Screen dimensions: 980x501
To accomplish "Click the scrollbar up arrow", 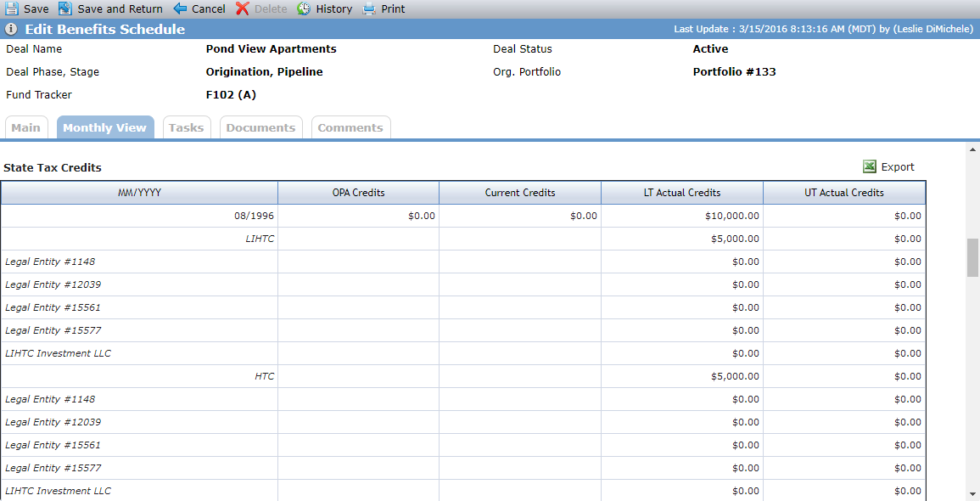I will click(972, 149).
